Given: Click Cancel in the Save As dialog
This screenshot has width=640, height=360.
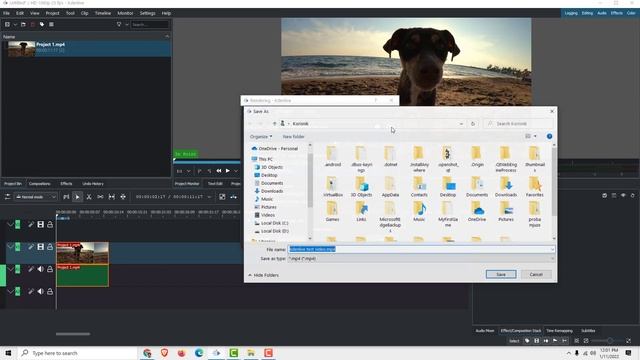Looking at the screenshot, I should [536, 274].
